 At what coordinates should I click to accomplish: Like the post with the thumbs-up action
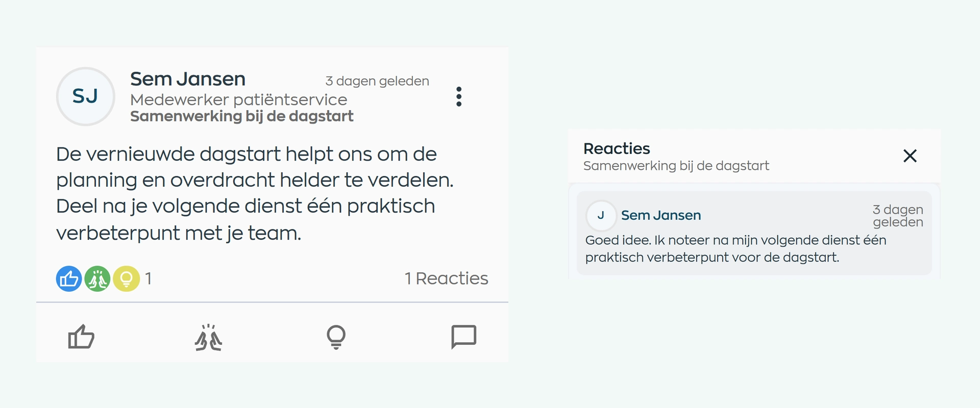click(x=81, y=337)
